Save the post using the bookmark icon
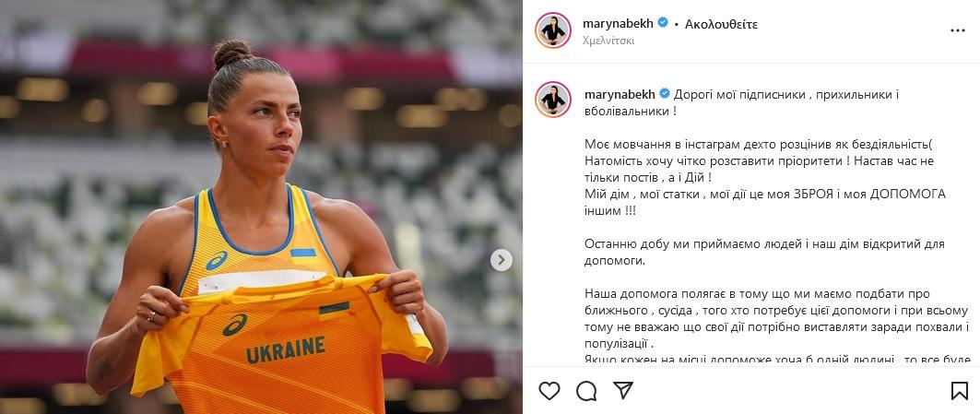 click(960, 391)
